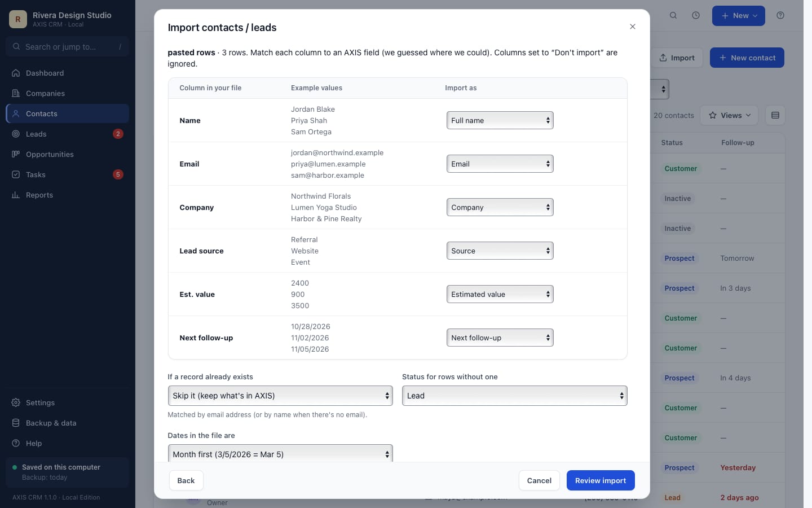The width and height of the screenshot is (812, 508).
Task: Click the Import button behind the dialog
Action: (x=677, y=58)
